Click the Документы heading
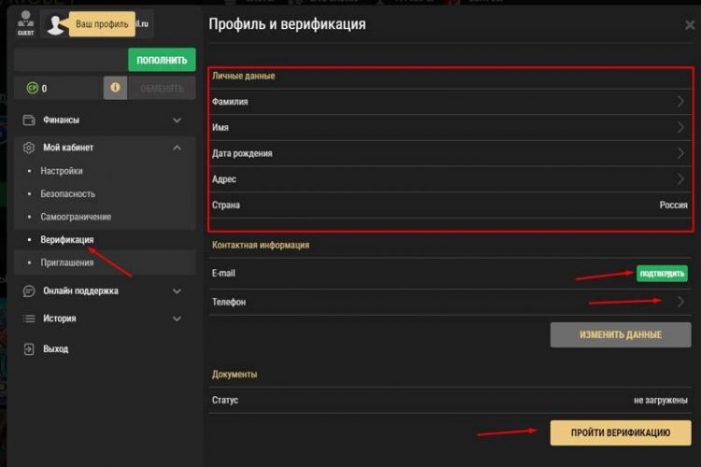Image resolution: width=701 pixels, height=467 pixels. (234, 374)
